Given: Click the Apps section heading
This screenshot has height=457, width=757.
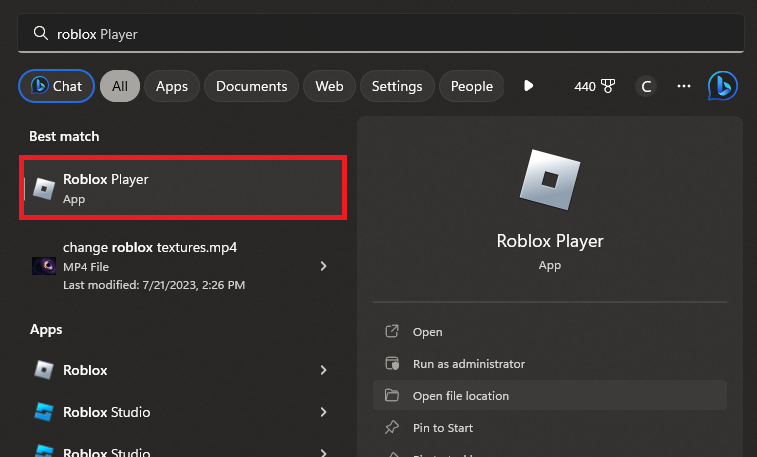Looking at the screenshot, I should (46, 330).
